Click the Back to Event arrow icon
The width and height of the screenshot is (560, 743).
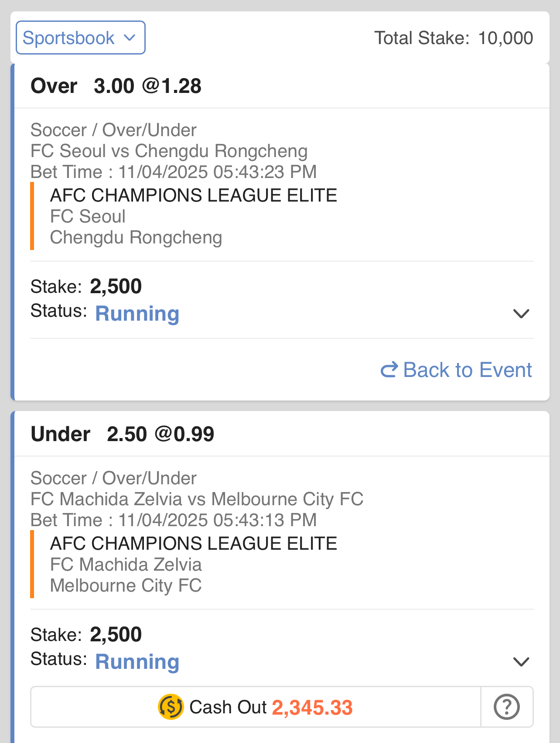click(x=389, y=370)
